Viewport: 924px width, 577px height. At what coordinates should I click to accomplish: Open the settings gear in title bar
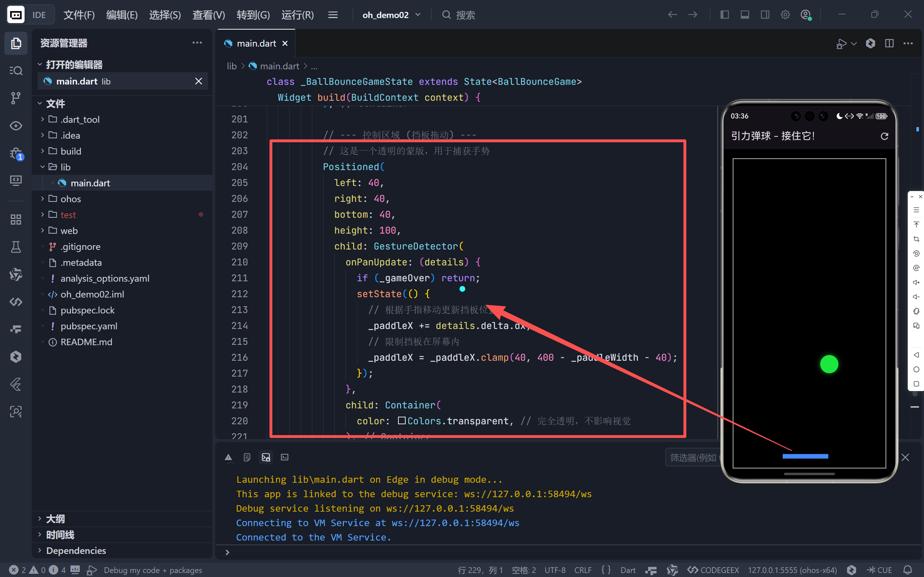point(785,15)
